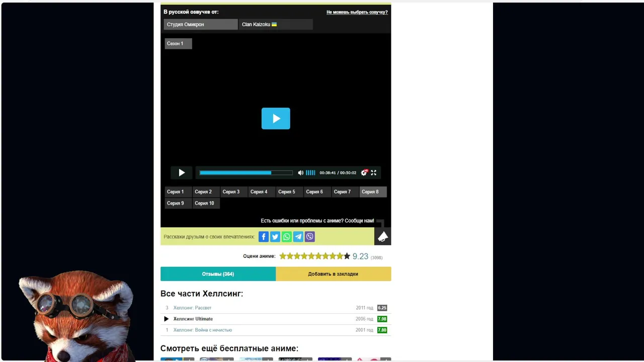
Task: Click the megaphone report problem icon
Action: [383, 237]
